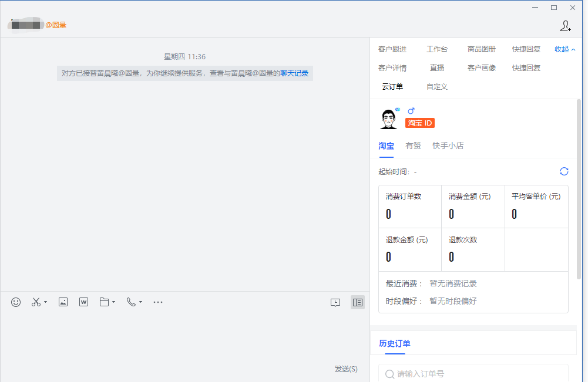Switch to the 有赞 tab
Screen dimensions: 588x382
pyautogui.click(x=413, y=146)
